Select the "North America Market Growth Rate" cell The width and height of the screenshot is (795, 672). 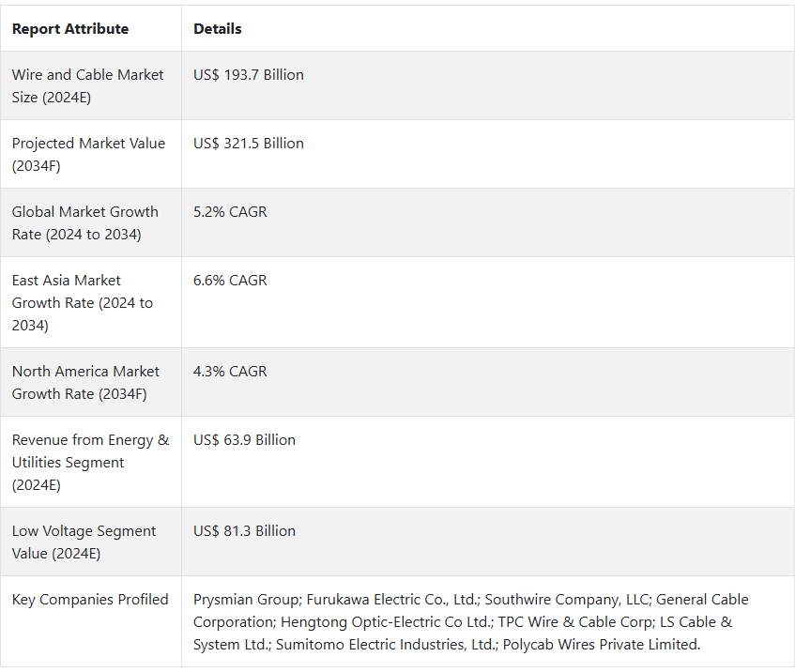click(x=85, y=382)
